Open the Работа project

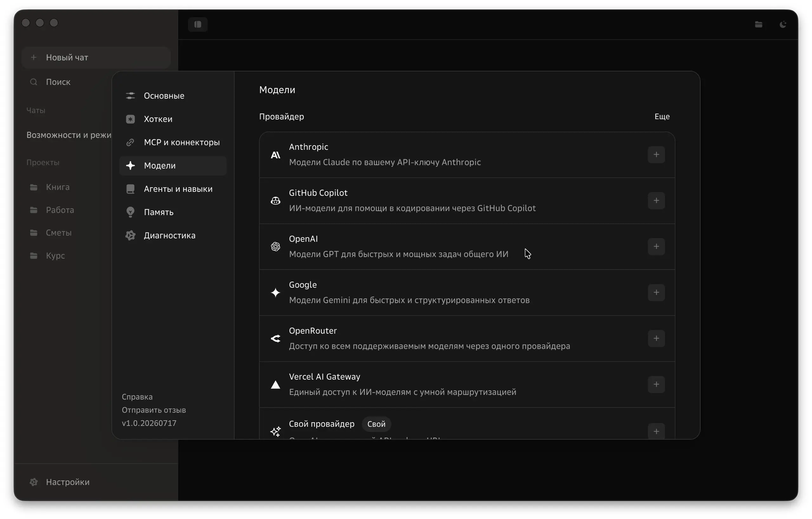tap(60, 210)
